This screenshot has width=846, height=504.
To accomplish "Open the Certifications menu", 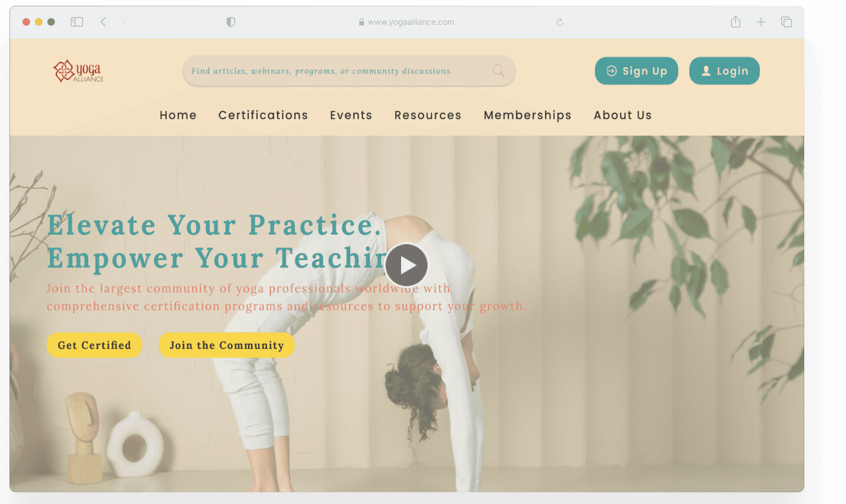I will pos(263,115).
